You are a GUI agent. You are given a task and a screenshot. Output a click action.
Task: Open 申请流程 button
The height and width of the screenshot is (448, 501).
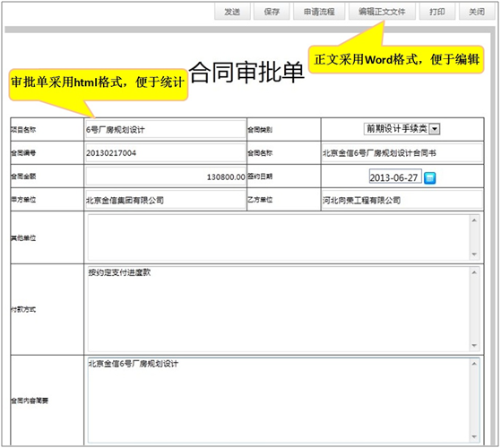[x=319, y=12]
